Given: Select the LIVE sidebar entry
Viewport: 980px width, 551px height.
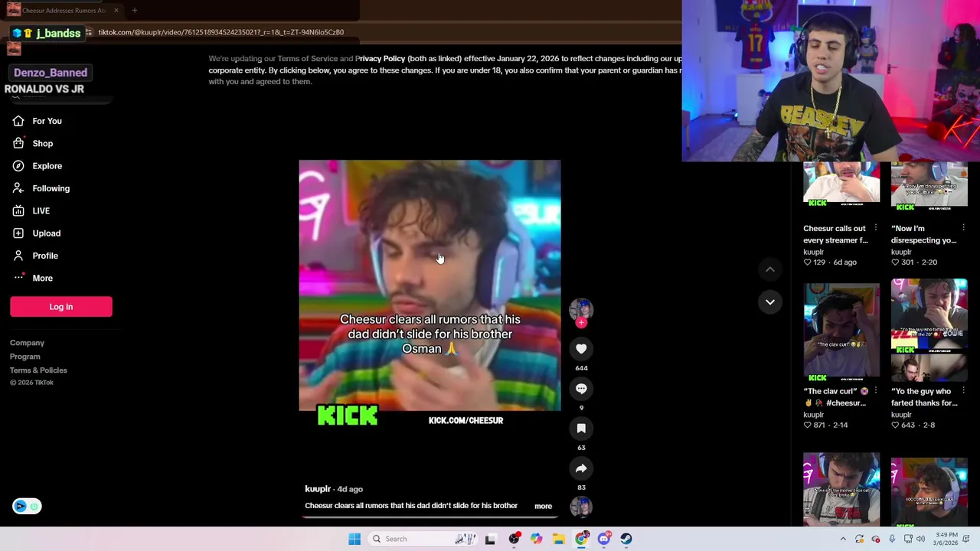Looking at the screenshot, I should point(41,210).
